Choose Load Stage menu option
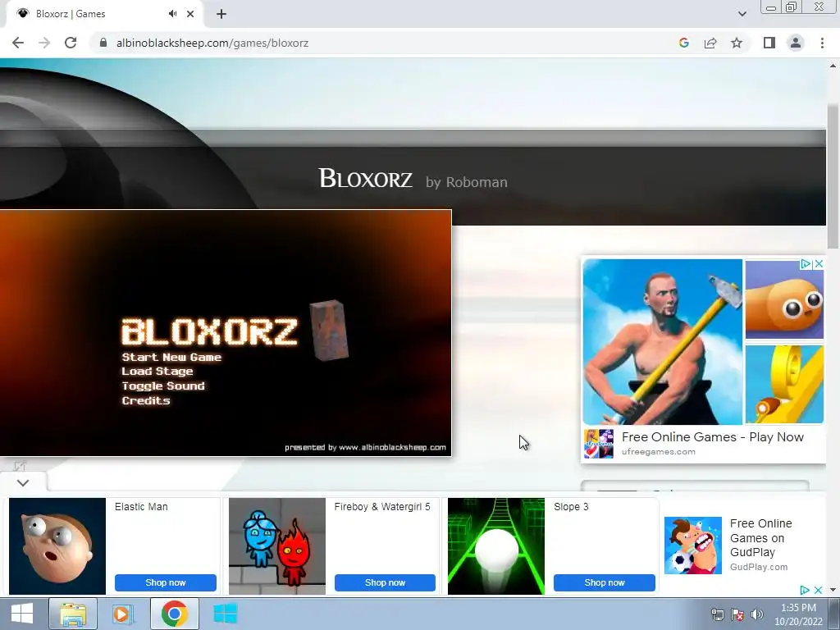This screenshot has width=840, height=630. 157,372
